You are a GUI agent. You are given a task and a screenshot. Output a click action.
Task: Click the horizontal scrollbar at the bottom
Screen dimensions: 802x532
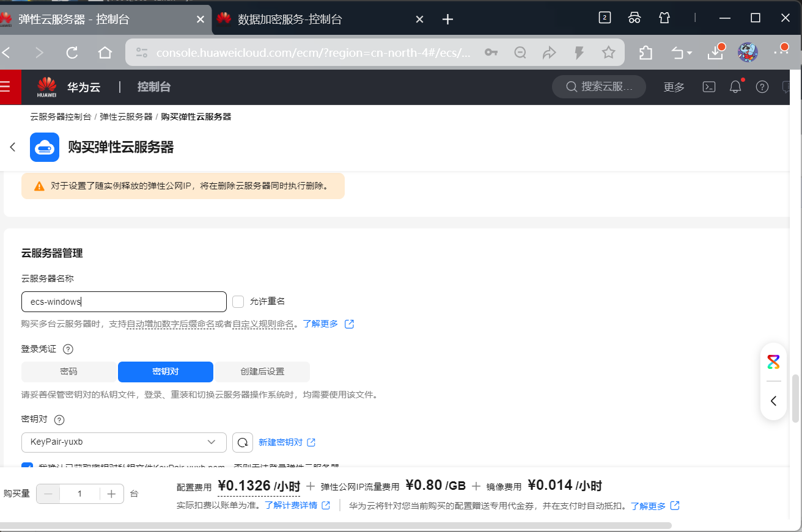pyautogui.click(x=336, y=525)
